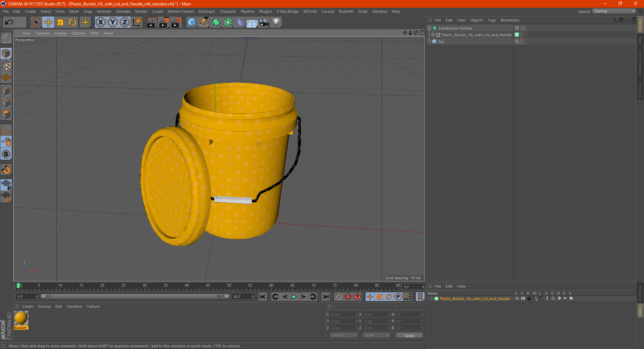Click the Apply button
Screen dimensions: 644x349
point(409,335)
